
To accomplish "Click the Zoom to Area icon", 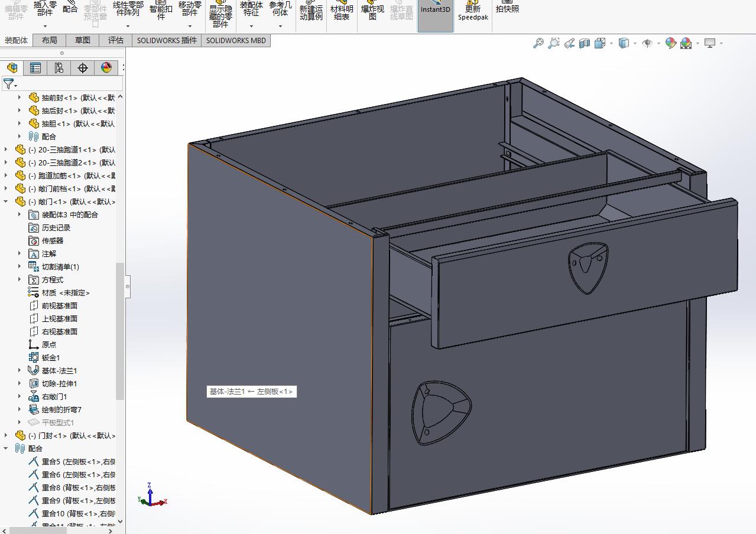I will pos(553,43).
